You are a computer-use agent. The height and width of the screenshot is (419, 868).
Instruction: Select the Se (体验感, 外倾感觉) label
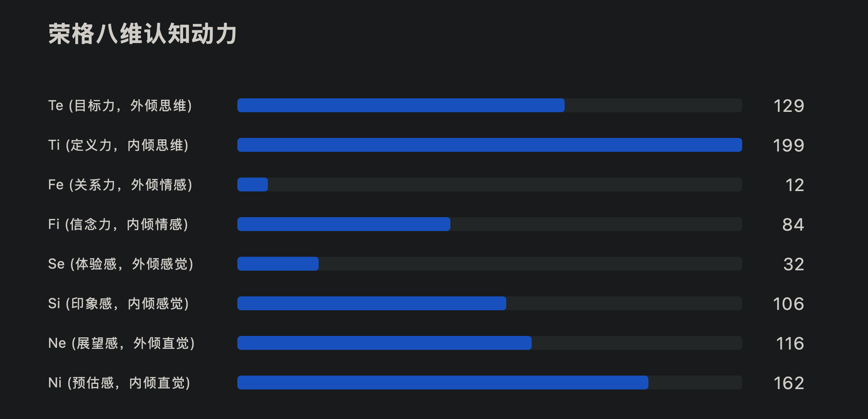(x=121, y=264)
